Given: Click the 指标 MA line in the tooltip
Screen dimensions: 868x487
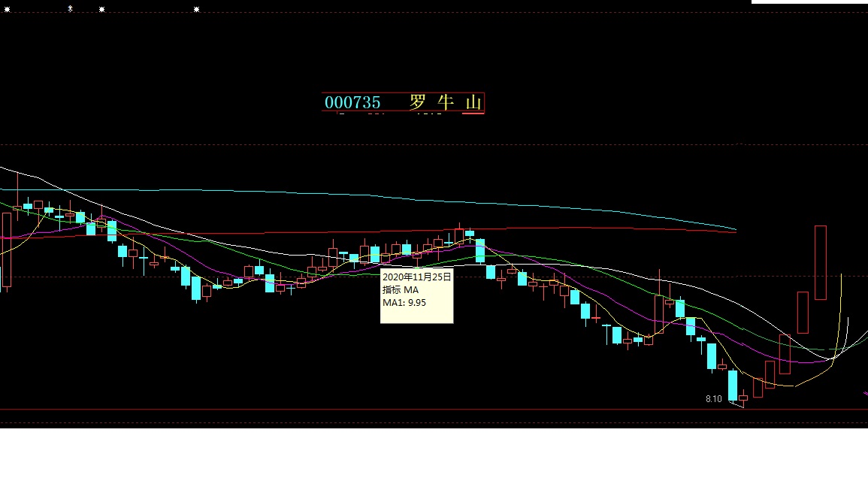Looking at the screenshot, I should click(x=401, y=290).
